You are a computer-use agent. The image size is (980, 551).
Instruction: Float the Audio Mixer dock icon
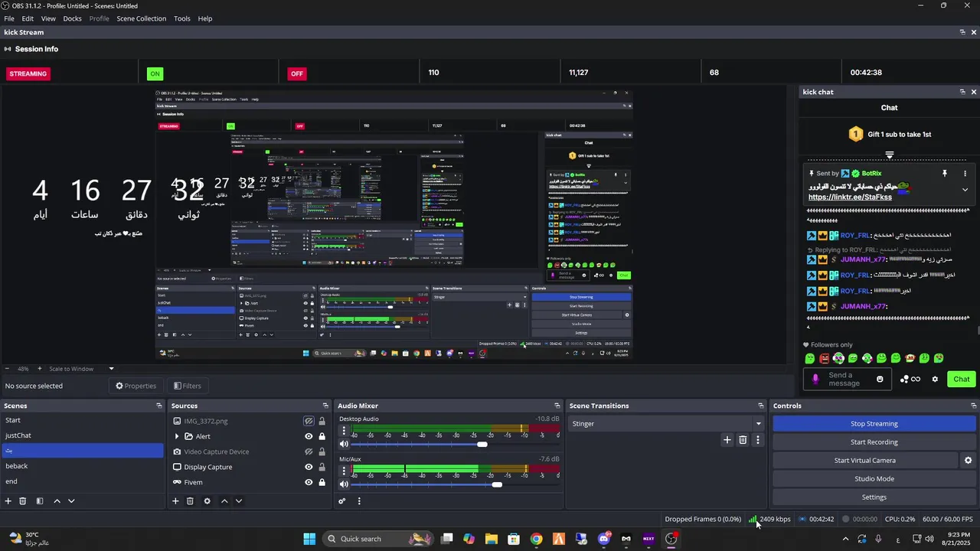coord(557,406)
